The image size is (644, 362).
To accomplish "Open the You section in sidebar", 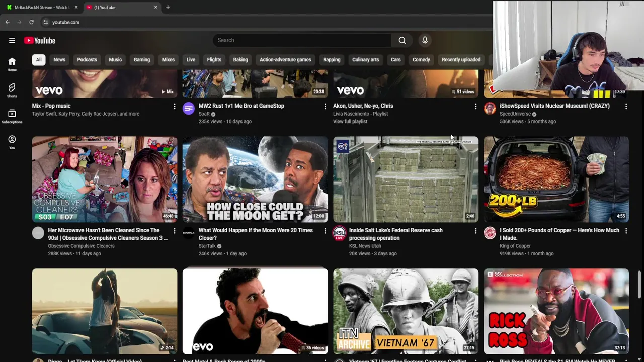I will pos(12,142).
